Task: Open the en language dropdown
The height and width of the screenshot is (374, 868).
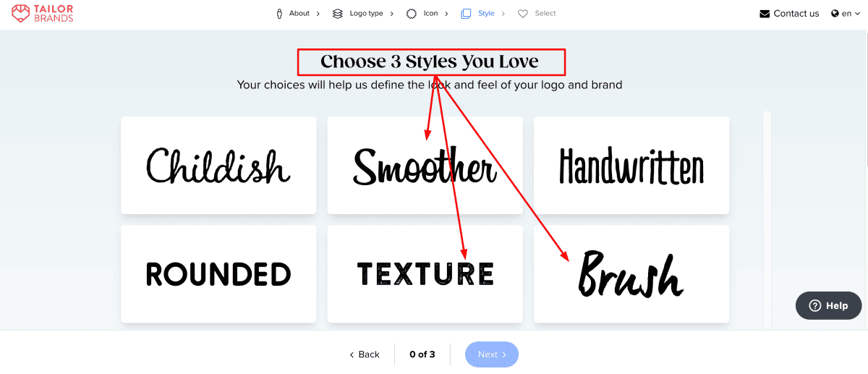Action: (x=846, y=14)
